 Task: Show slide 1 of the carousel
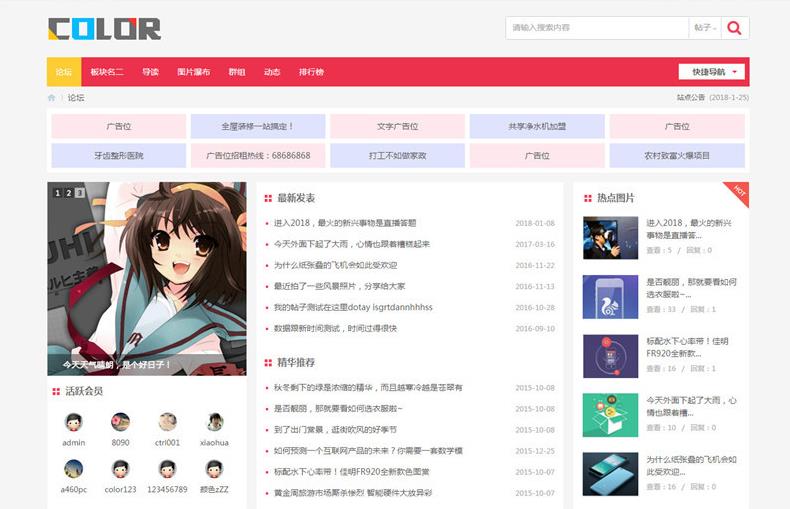pos(57,193)
